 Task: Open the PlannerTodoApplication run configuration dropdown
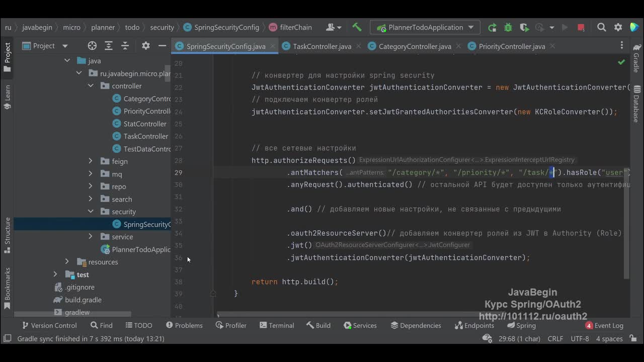click(425, 27)
